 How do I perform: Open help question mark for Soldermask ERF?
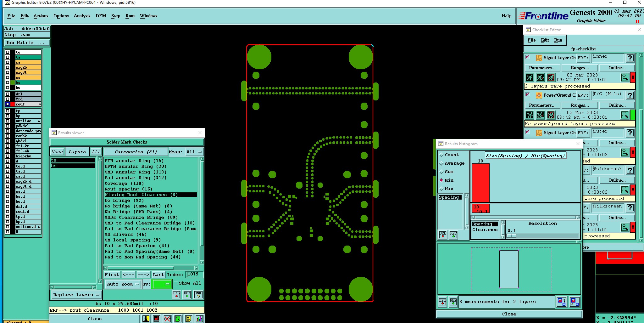pos(630,170)
